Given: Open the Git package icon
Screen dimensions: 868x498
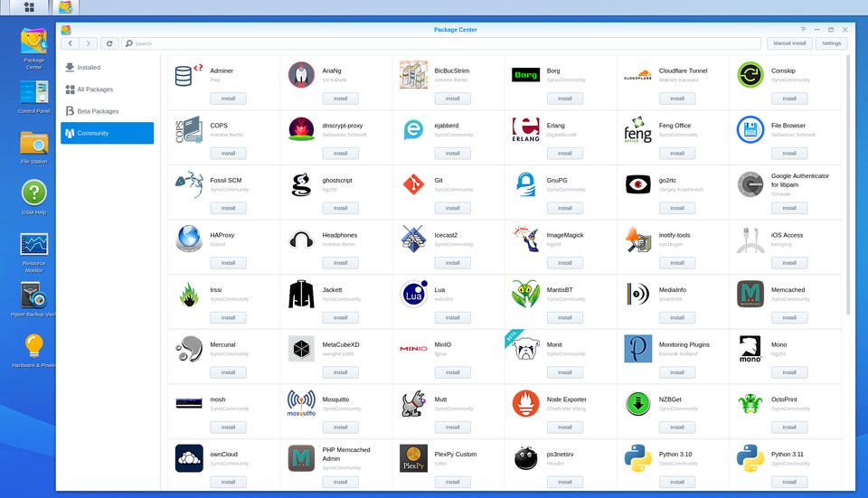Looking at the screenshot, I should point(413,184).
